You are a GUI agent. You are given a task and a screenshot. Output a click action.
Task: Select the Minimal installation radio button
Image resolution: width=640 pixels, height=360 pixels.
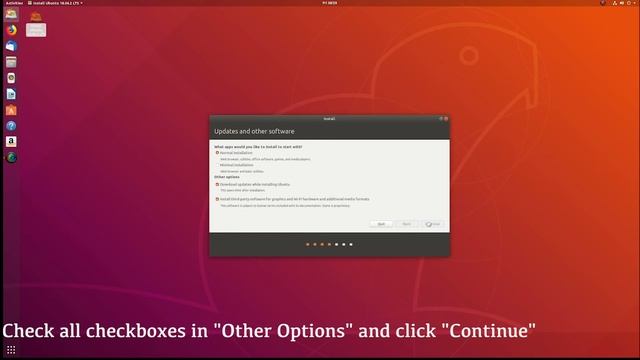pos(217,165)
